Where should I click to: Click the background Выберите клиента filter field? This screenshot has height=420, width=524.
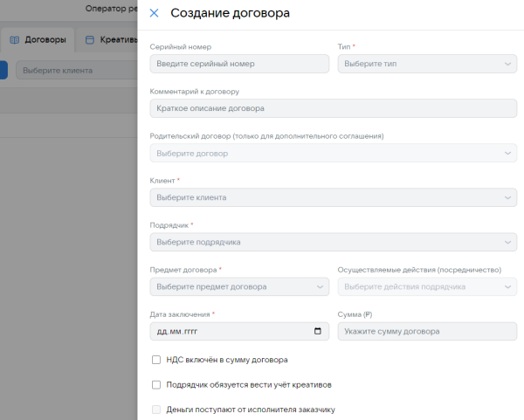coord(77,70)
